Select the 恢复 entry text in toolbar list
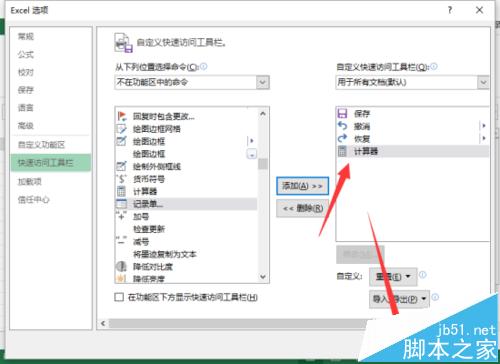Viewport: 500px width, 364px height. [x=362, y=138]
